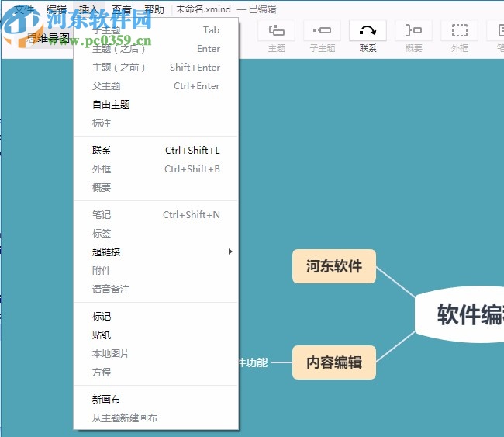Choose 新画布 new sheet entry
Screen dimensions: 504x437
156,399
